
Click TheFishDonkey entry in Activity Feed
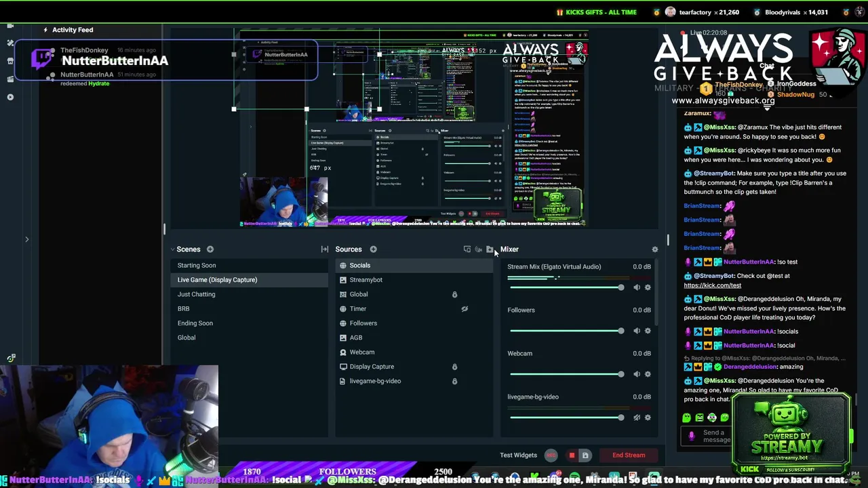coord(84,50)
